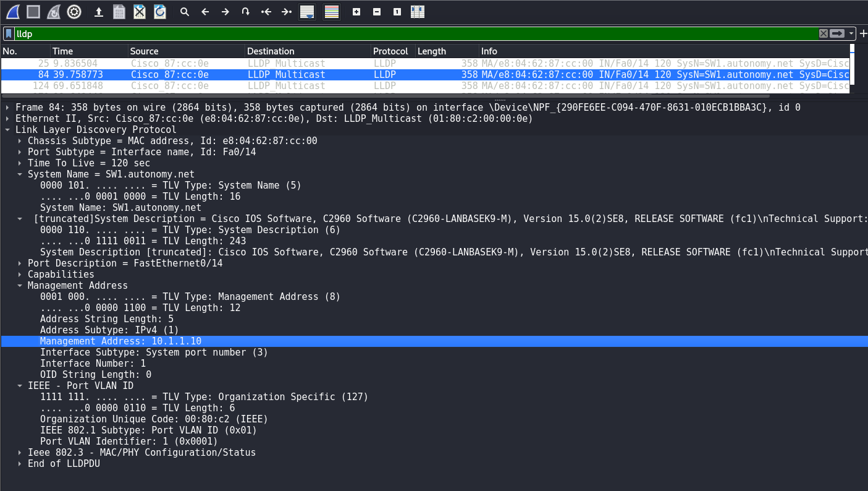The image size is (868, 491).
Task: Restart the current capture
Action: tap(54, 12)
